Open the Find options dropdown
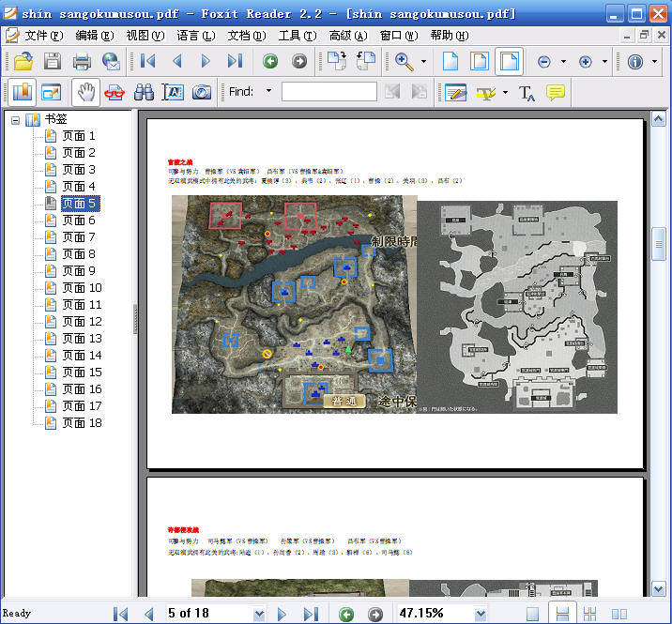Screen dimensions: 672x624 click(x=268, y=91)
